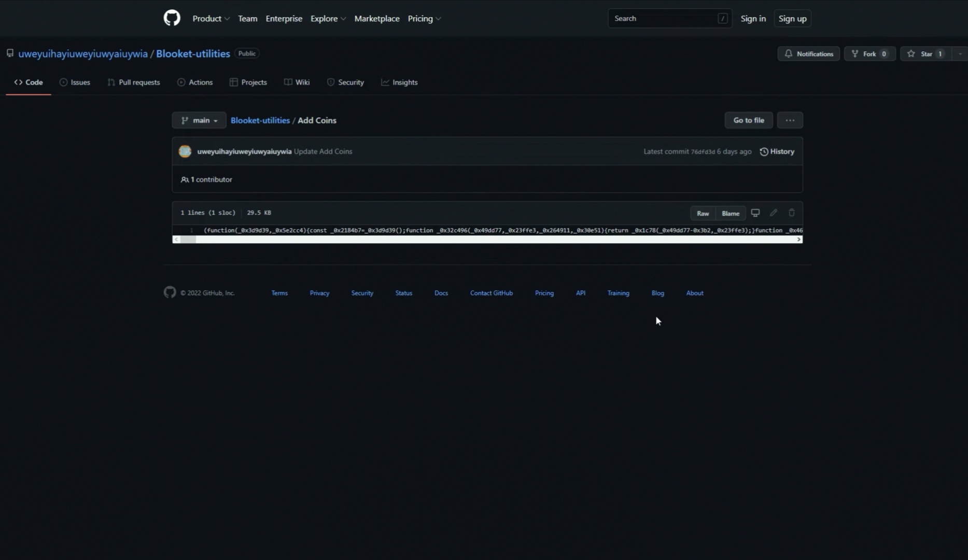Click the GitHub logo in header
The image size is (968, 560).
[172, 18]
